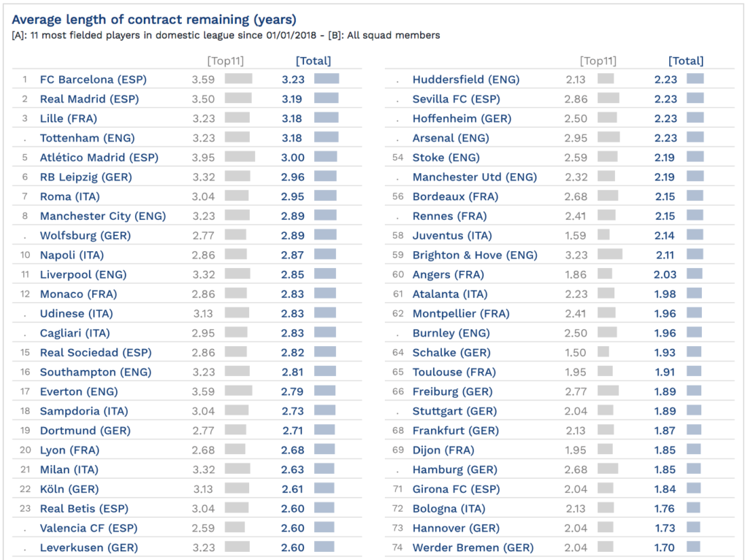Click Monaco (FRA) team name
Screen dimensions: 748x560
(78, 294)
